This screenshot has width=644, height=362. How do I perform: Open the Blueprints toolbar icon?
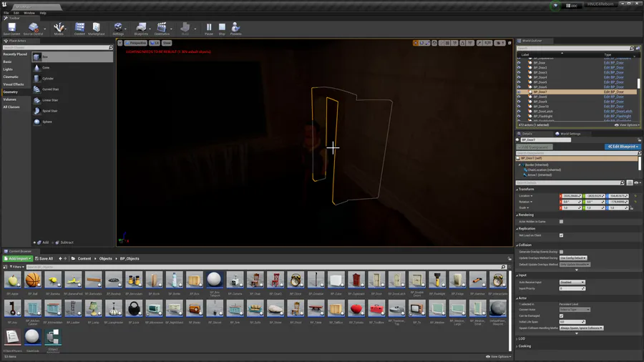coord(141,28)
